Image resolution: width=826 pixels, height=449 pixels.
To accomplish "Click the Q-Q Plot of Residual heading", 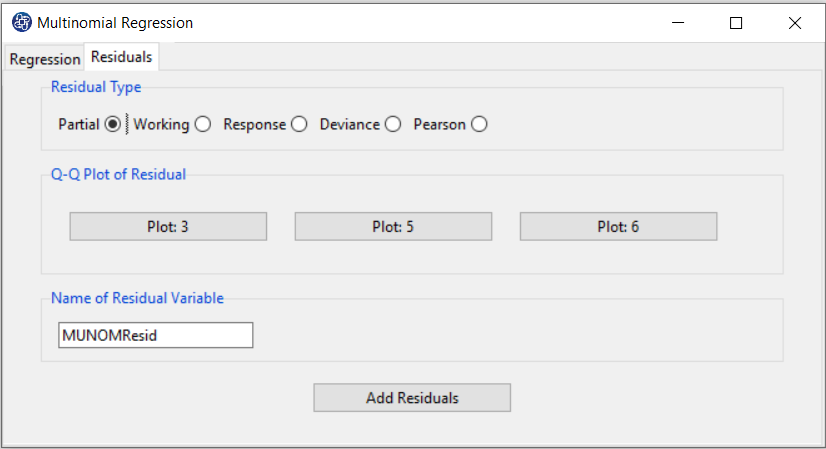I will point(119,174).
